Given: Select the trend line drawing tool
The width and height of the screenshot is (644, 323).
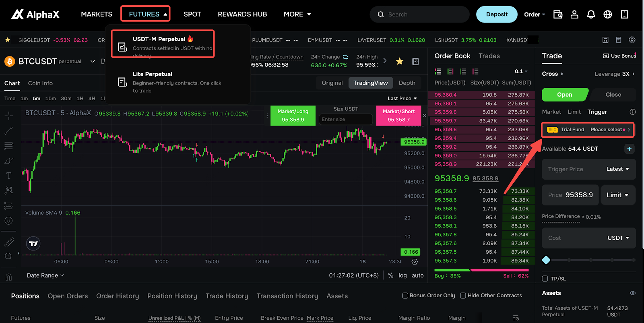Looking at the screenshot, I should 8,130.
